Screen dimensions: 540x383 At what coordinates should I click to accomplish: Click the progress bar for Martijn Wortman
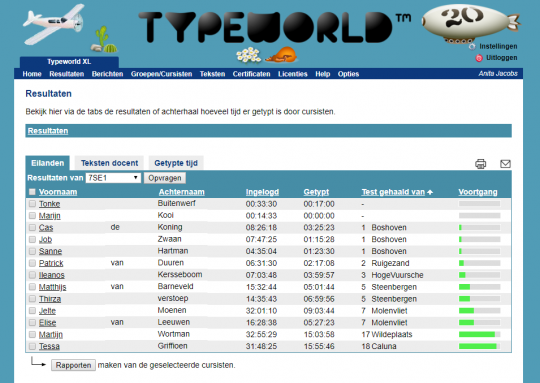479,334
